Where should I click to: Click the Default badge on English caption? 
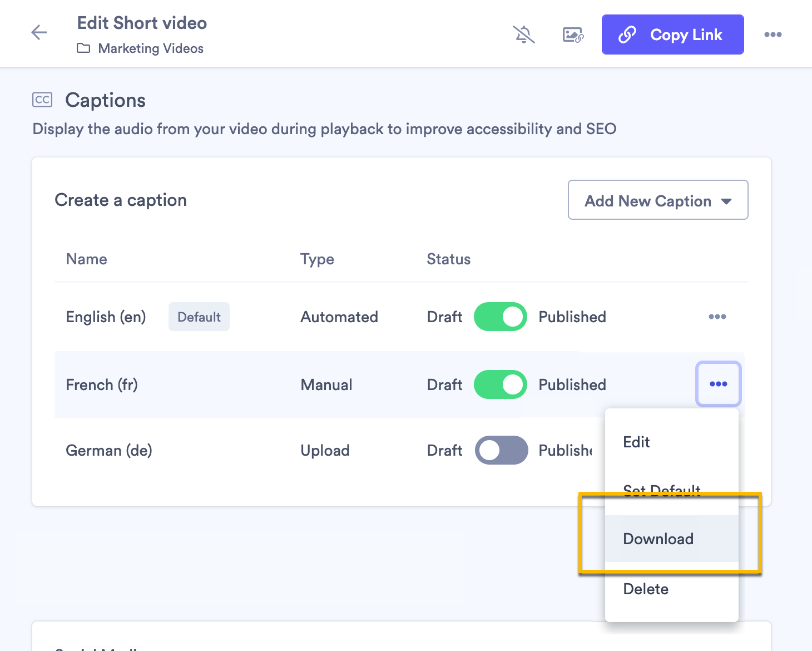click(199, 317)
